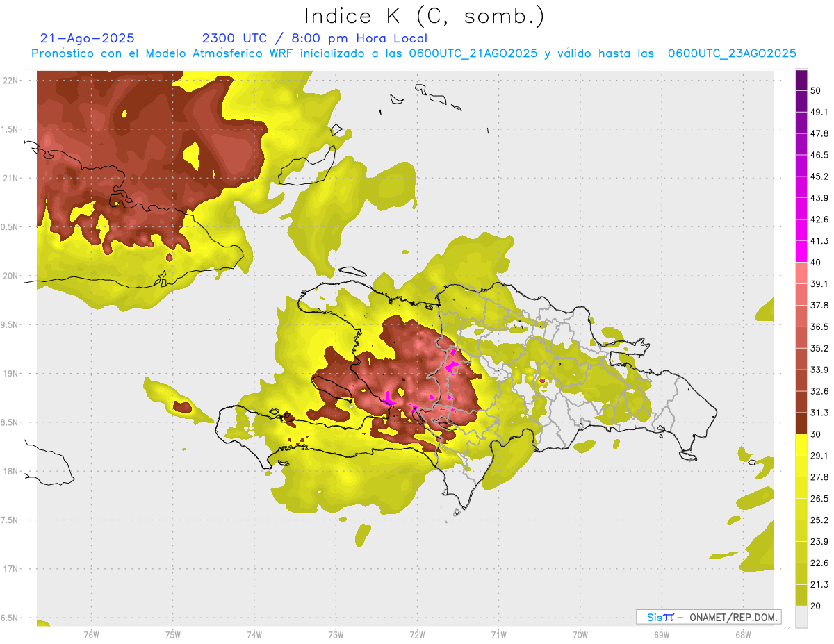Click the "17N" latitude label
Viewport: 834px width, 644px height.
point(10,569)
